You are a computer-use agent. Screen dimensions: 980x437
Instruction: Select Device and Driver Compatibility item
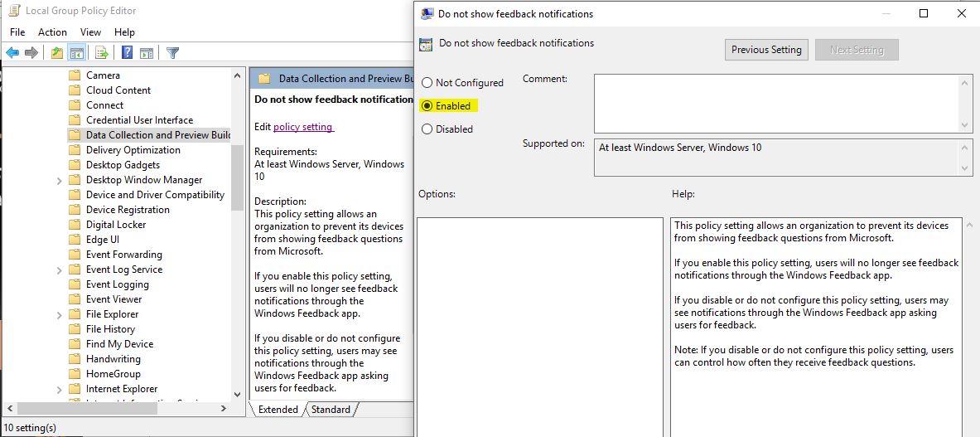tap(155, 195)
